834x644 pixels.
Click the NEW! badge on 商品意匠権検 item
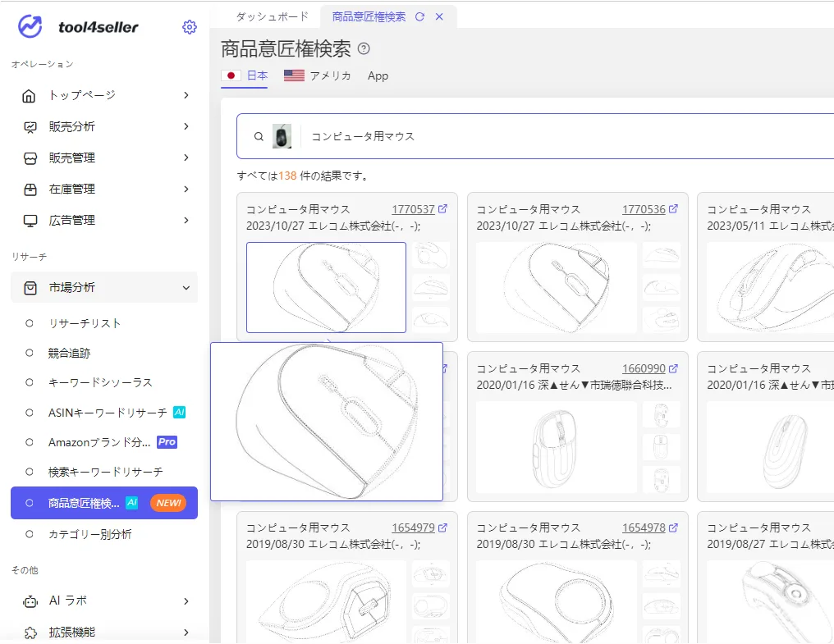(168, 503)
